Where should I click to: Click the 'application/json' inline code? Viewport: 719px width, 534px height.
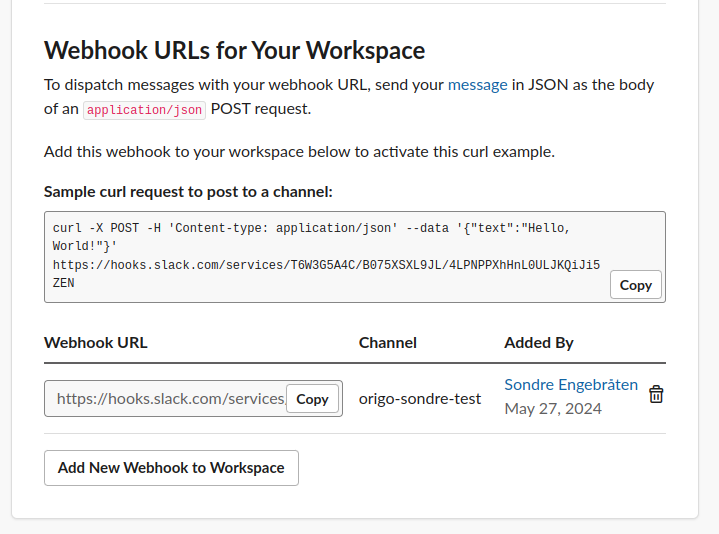click(x=144, y=110)
